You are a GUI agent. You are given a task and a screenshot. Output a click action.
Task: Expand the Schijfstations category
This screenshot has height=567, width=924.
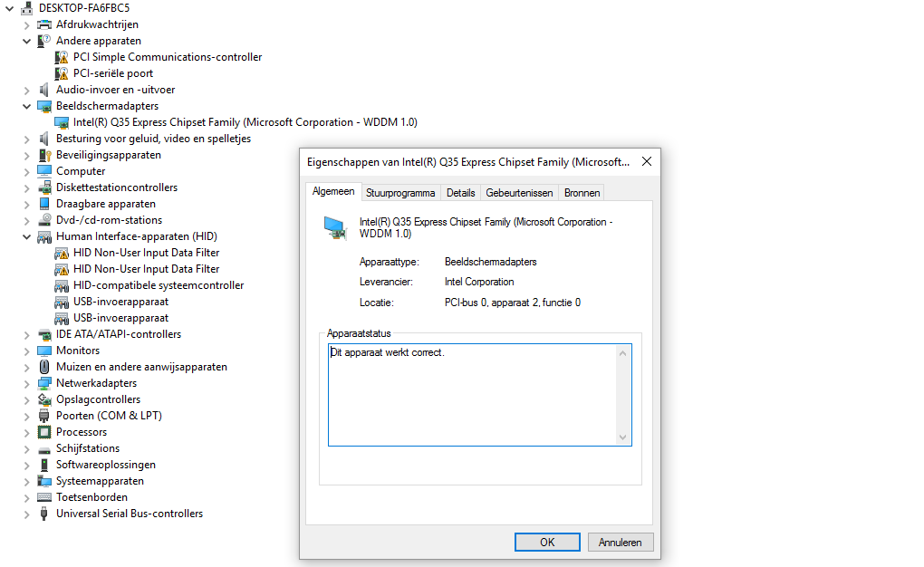(x=26, y=449)
